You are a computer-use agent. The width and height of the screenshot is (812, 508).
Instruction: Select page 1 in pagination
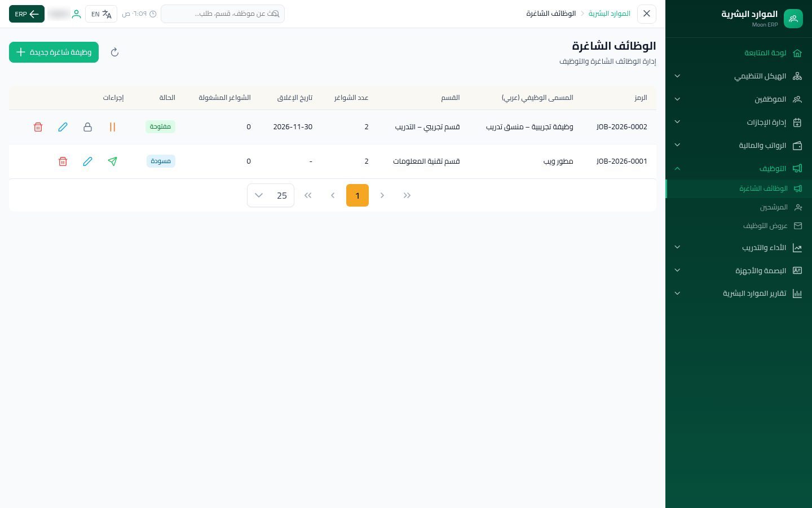(x=358, y=195)
